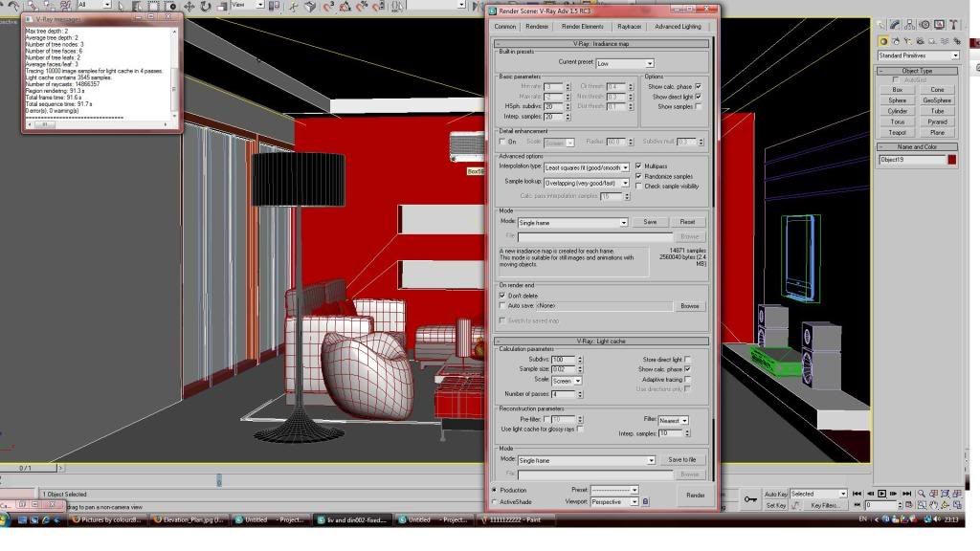Click the Play Animation button
This screenshot has height=551, width=980.
point(882,494)
